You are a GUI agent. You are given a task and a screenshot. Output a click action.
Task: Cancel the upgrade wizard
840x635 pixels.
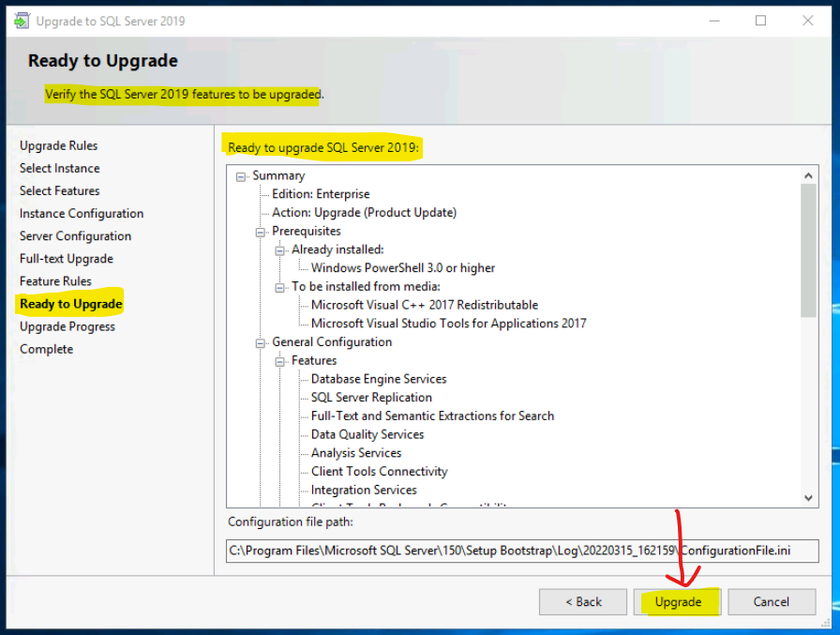tap(772, 602)
